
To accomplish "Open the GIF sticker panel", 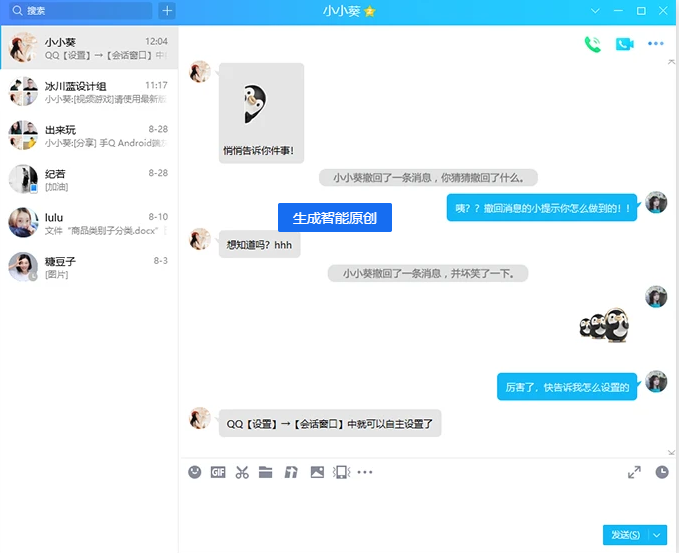I will (218, 472).
